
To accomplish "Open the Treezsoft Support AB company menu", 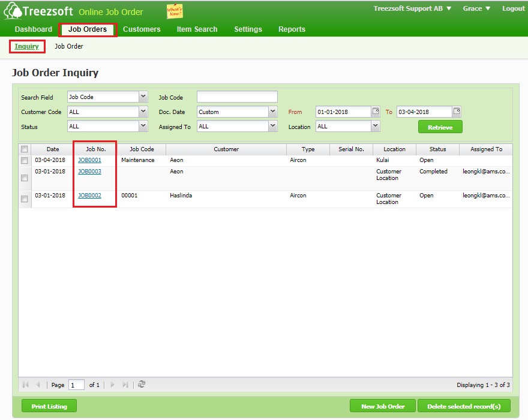I will pos(412,8).
